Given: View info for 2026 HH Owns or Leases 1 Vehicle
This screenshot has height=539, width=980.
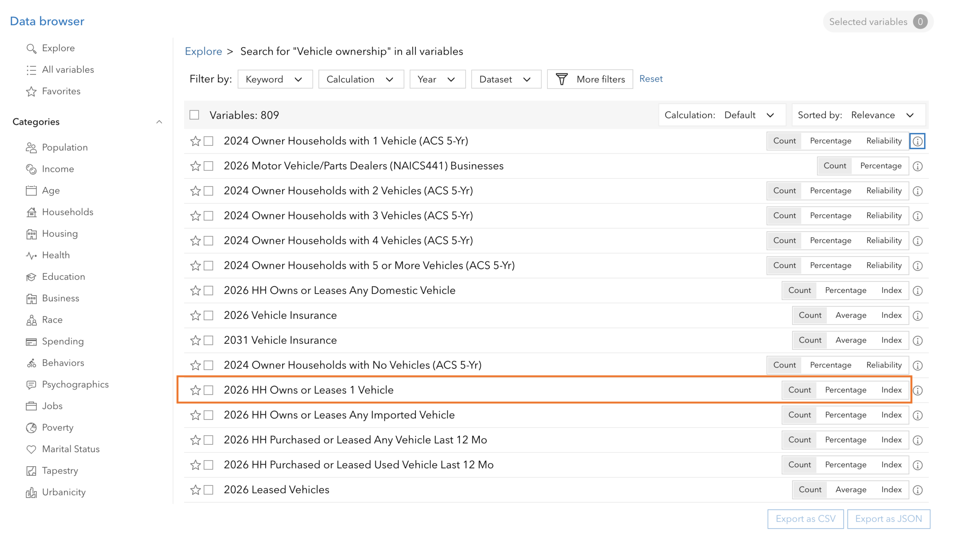Looking at the screenshot, I should pos(917,390).
